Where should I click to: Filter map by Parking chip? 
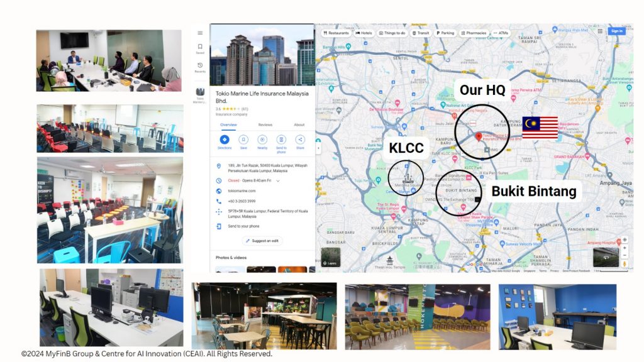click(x=445, y=33)
